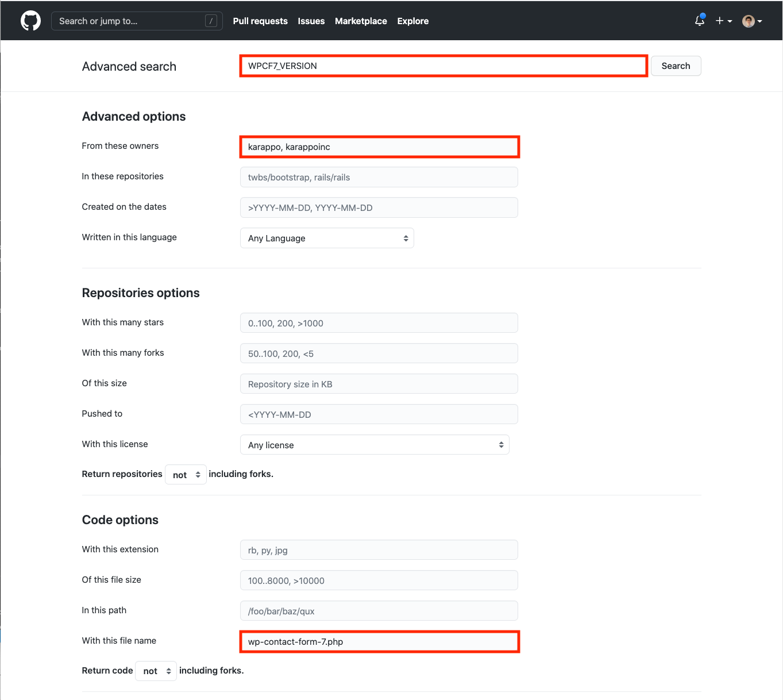The width and height of the screenshot is (783, 700).
Task: Click the With this extension field
Action: tap(379, 550)
